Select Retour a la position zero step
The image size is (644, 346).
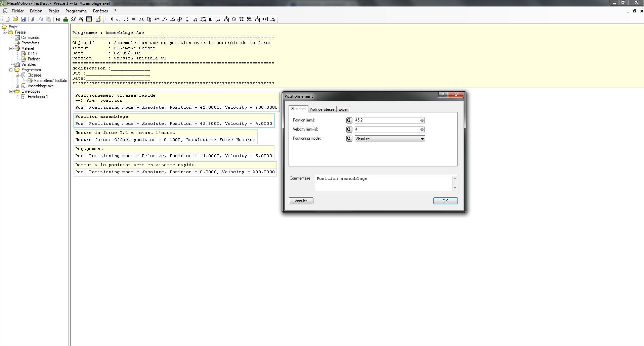coord(175,168)
